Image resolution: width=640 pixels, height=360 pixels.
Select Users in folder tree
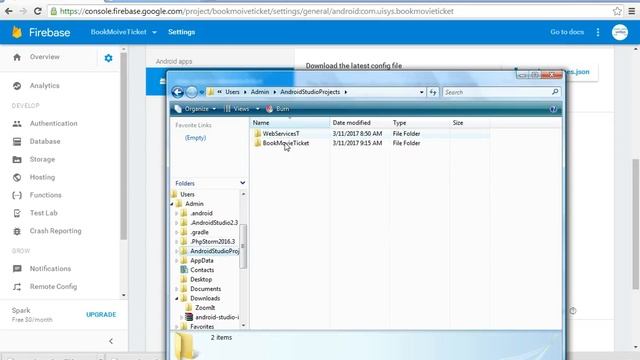[187, 195]
